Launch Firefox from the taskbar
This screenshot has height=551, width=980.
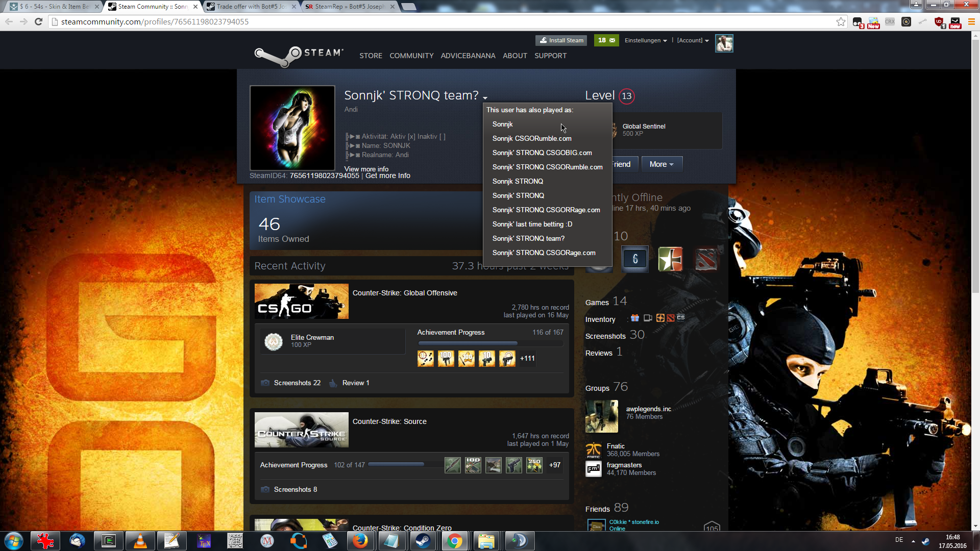(360, 541)
